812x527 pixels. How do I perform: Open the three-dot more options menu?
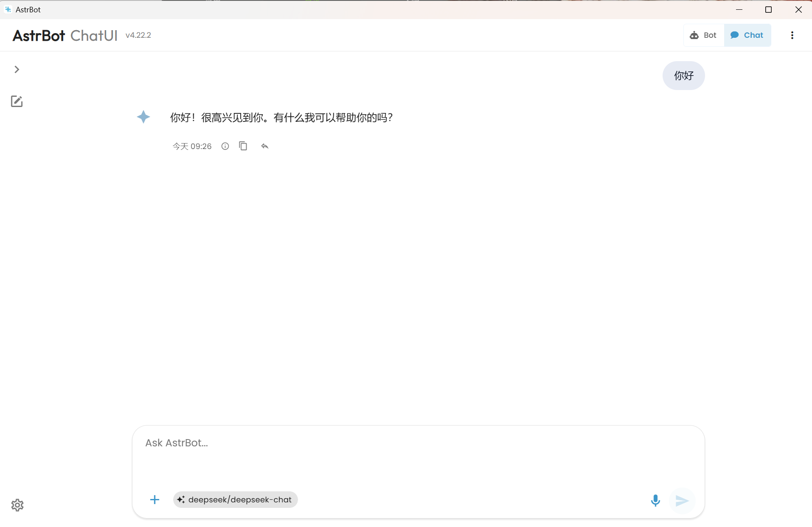792,35
